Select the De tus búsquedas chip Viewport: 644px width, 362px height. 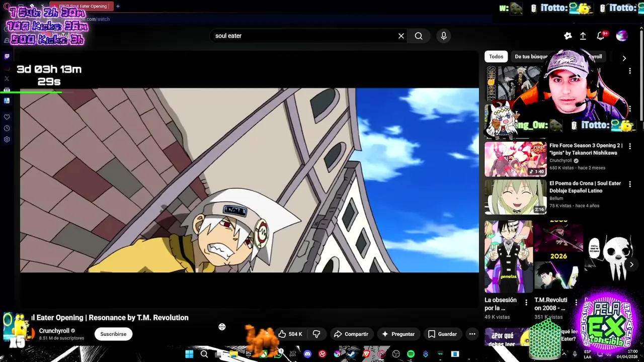[531, 57]
